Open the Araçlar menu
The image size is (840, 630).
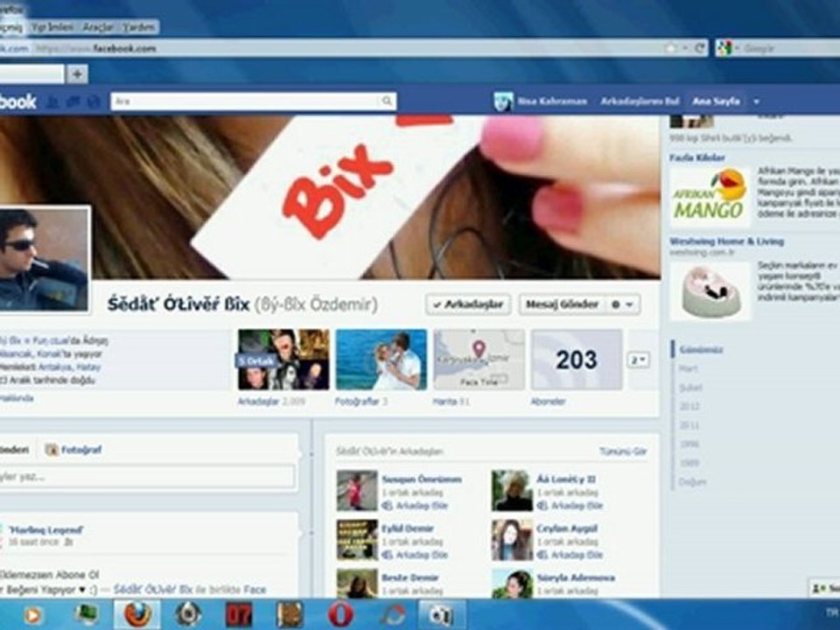(99, 27)
